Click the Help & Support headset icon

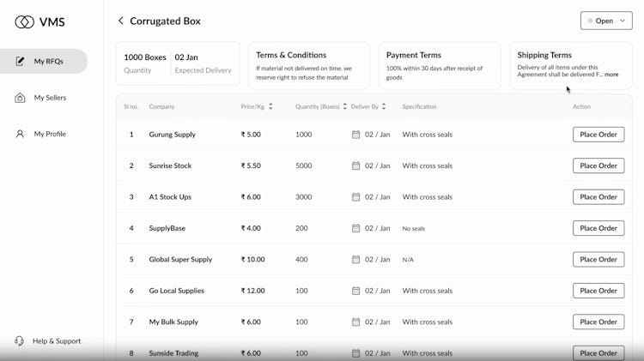tap(20, 341)
